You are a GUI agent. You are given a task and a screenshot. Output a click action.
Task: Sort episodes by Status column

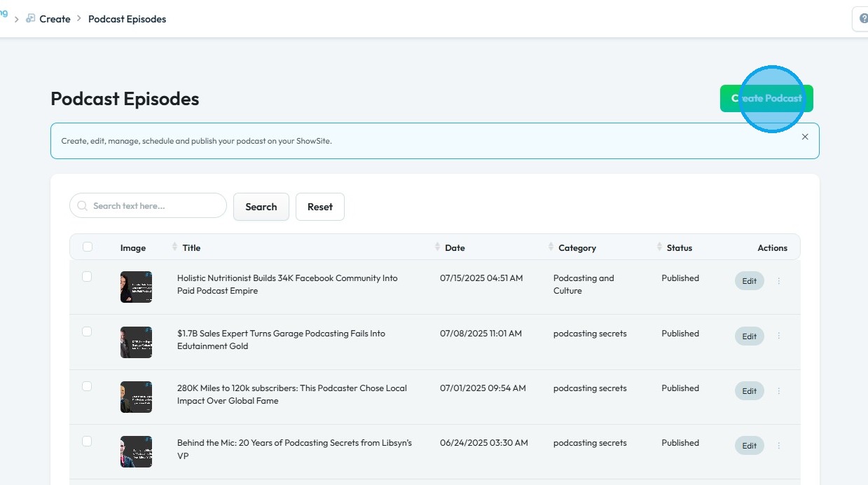660,247
